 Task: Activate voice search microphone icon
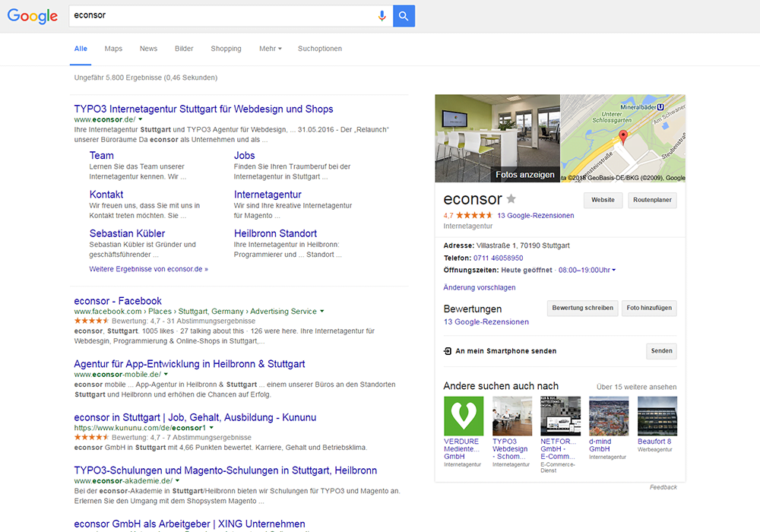[x=382, y=16]
